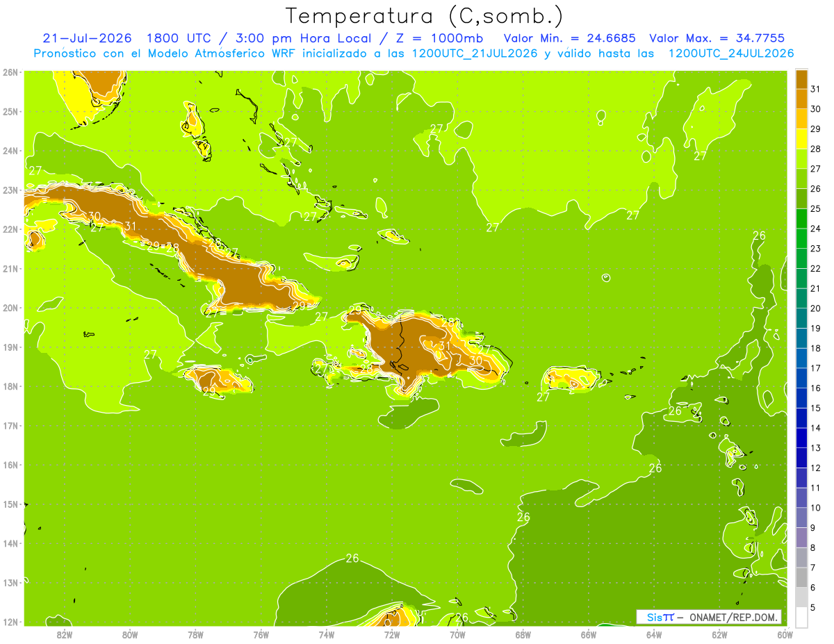The width and height of the screenshot is (834, 644).
Task: Click the purple legend band between 9 and 10
Action: [801, 518]
